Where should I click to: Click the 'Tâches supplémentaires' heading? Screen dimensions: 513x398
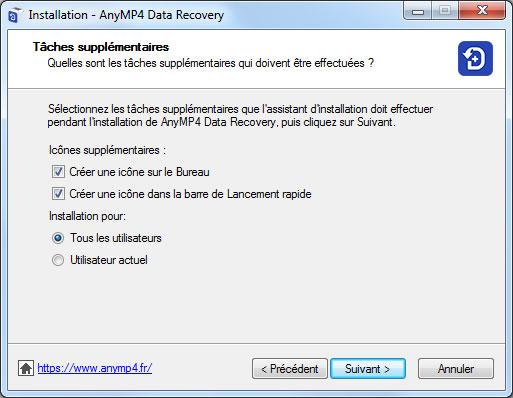(101, 47)
